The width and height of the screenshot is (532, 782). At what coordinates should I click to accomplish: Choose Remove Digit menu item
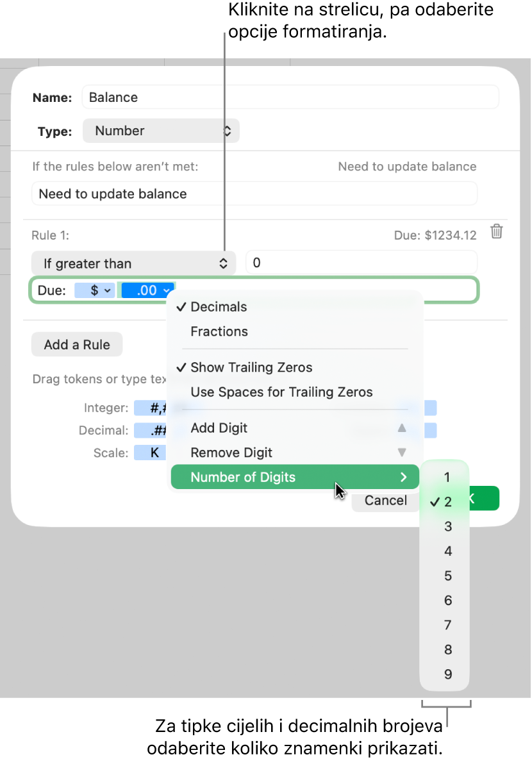pyautogui.click(x=231, y=453)
